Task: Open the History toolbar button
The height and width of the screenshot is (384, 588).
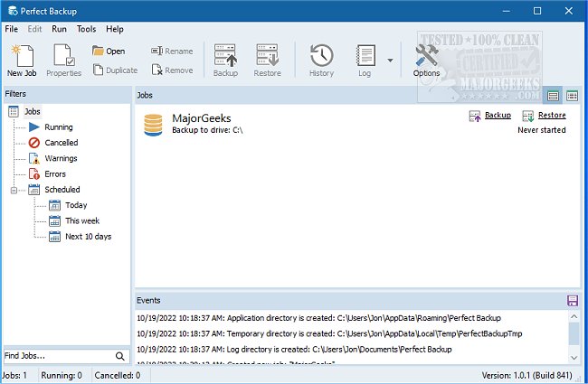Action: (321, 61)
